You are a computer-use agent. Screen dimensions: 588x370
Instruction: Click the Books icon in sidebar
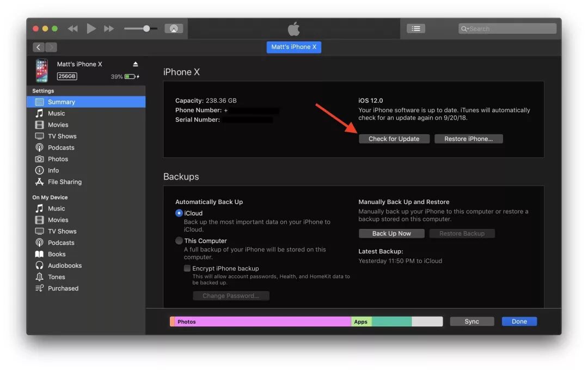pos(39,254)
